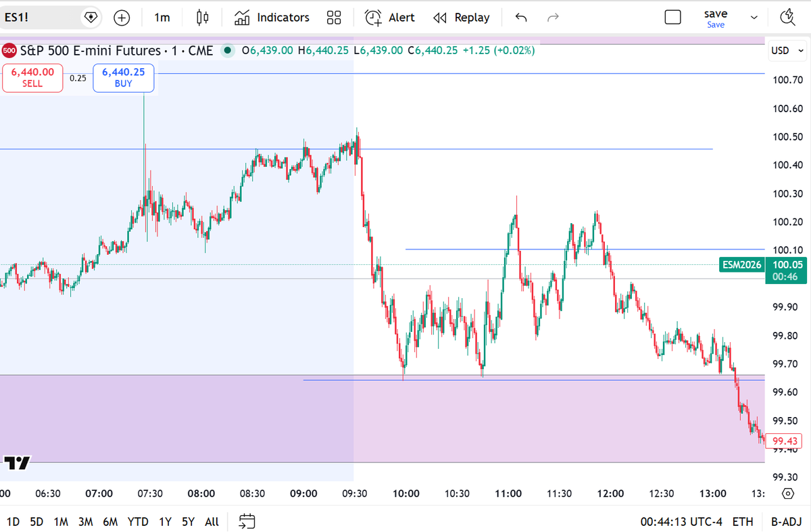This screenshot has height=532, width=811.
Task: Open the USD currency dropdown
Action: click(787, 50)
